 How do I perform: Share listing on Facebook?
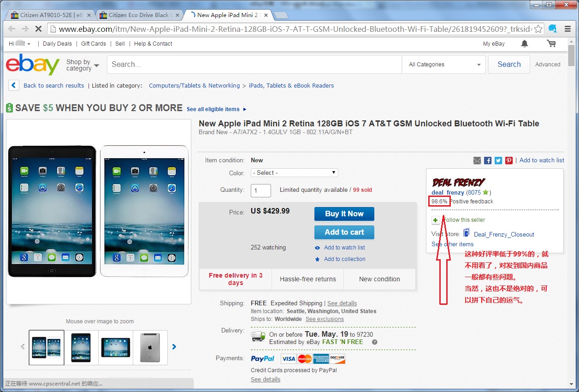pyautogui.click(x=488, y=160)
